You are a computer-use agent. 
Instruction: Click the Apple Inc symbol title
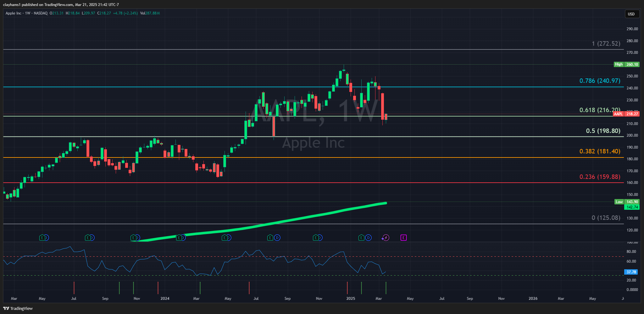[x=14, y=13]
